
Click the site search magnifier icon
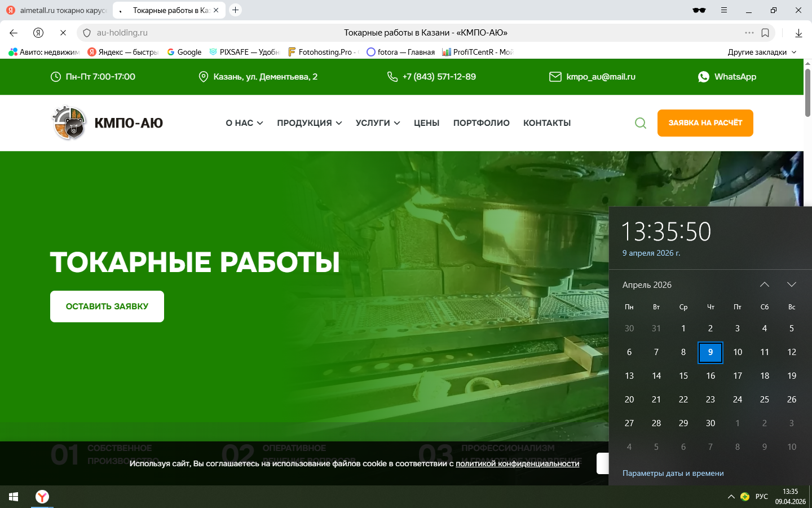[x=641, y=123]
